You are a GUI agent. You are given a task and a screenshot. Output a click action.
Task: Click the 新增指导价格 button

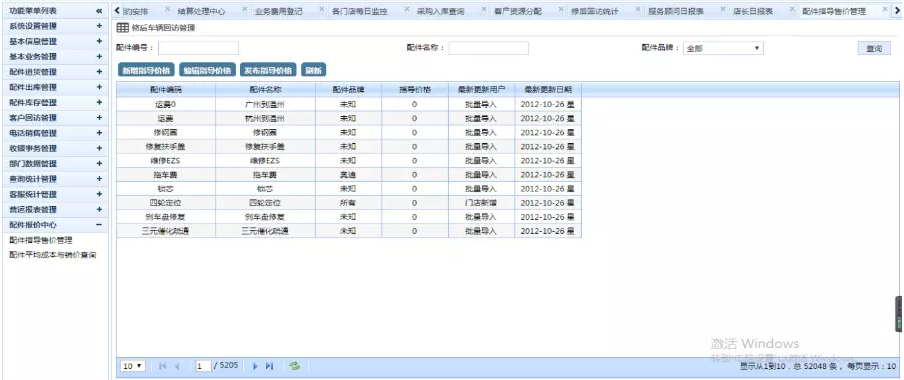coord(146,70)
